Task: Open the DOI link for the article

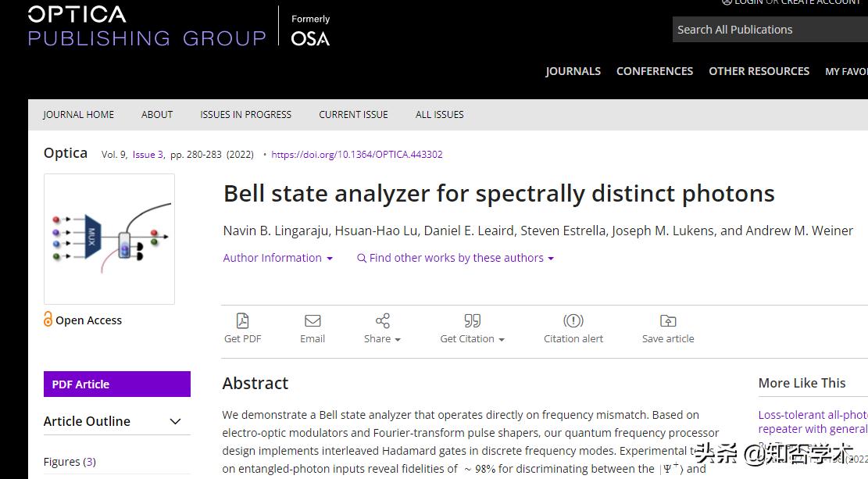Action: tap(357, 155)
